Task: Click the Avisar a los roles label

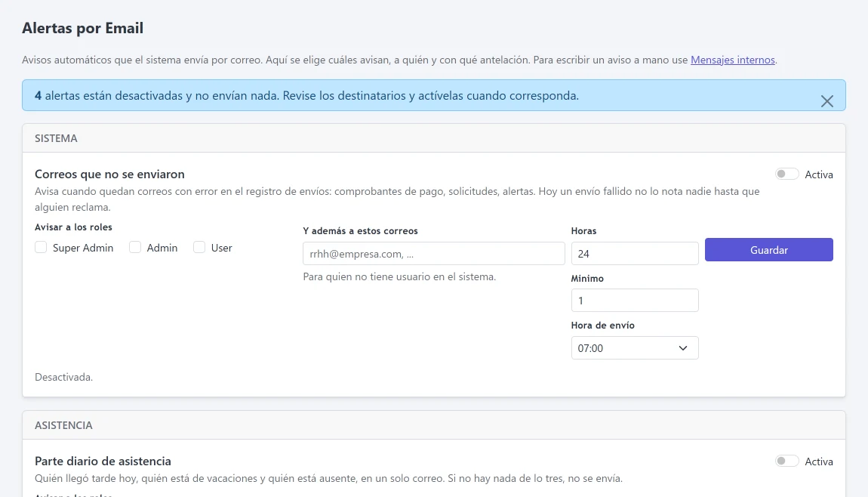Action: coord(74,227)
